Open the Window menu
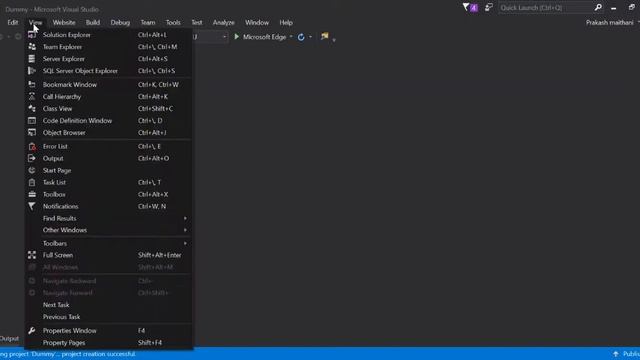 click(257, 22)
